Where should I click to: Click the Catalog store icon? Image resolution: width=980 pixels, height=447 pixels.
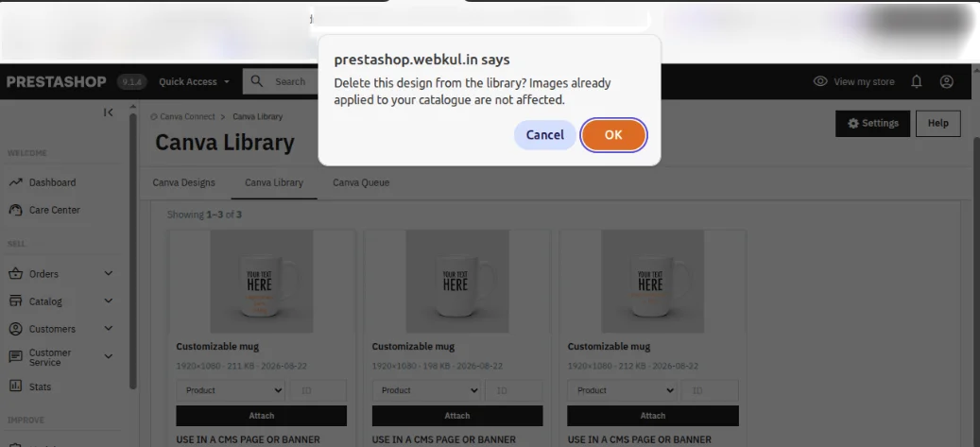tap(16, 301)
